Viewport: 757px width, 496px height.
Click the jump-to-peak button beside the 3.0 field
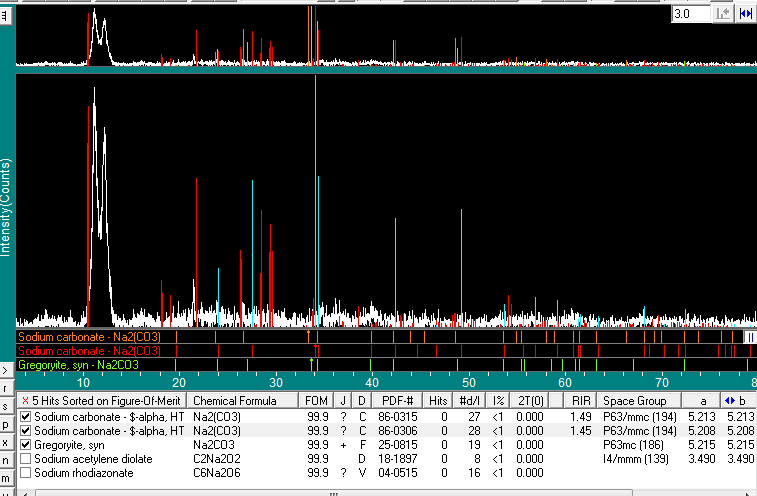coord(723,14)
